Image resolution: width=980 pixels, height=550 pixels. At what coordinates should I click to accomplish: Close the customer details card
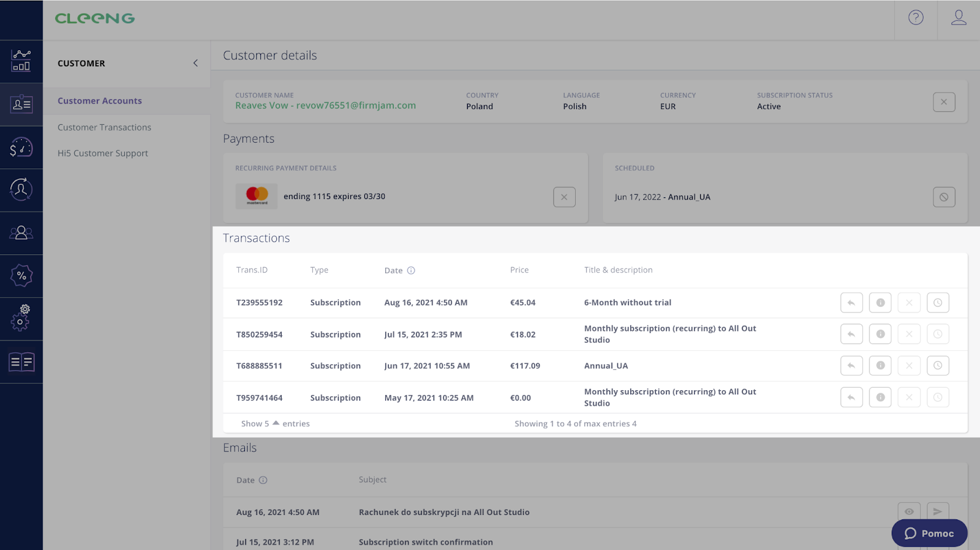tap(944, 102)
